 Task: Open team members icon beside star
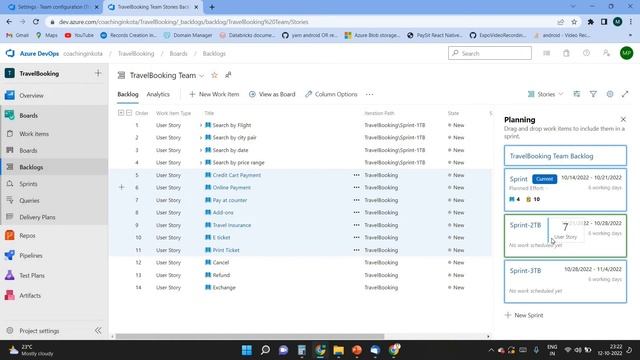(x=228, y=75)
